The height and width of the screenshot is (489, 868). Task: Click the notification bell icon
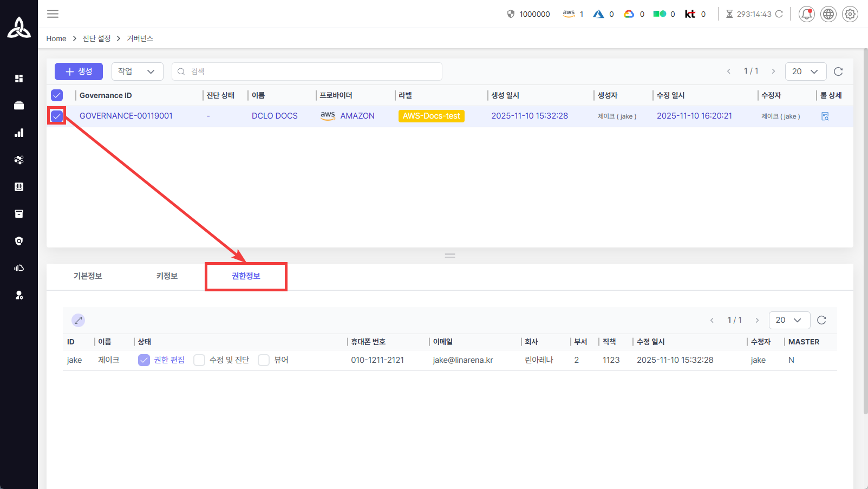[806, 14]
